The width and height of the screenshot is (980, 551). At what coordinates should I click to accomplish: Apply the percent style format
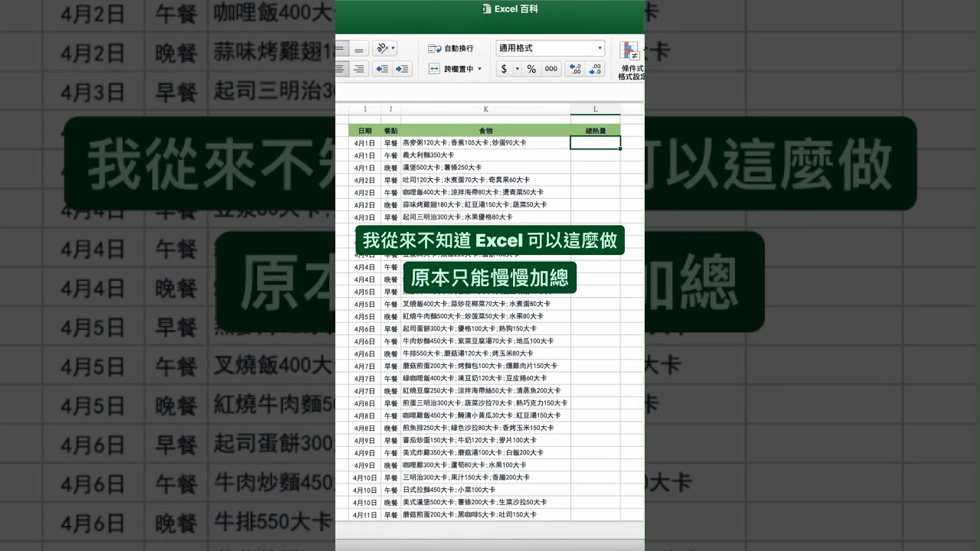[x=531, y=69]
